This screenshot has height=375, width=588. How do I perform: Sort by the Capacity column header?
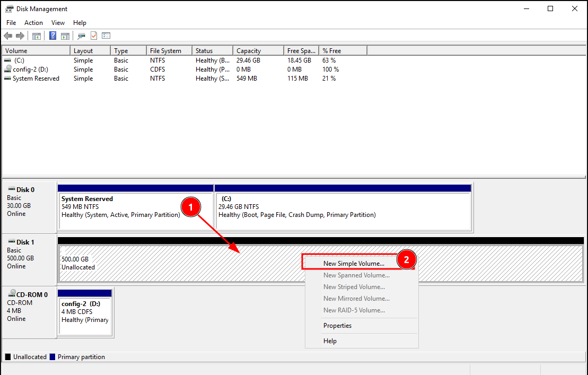click(x=249, y=51)
